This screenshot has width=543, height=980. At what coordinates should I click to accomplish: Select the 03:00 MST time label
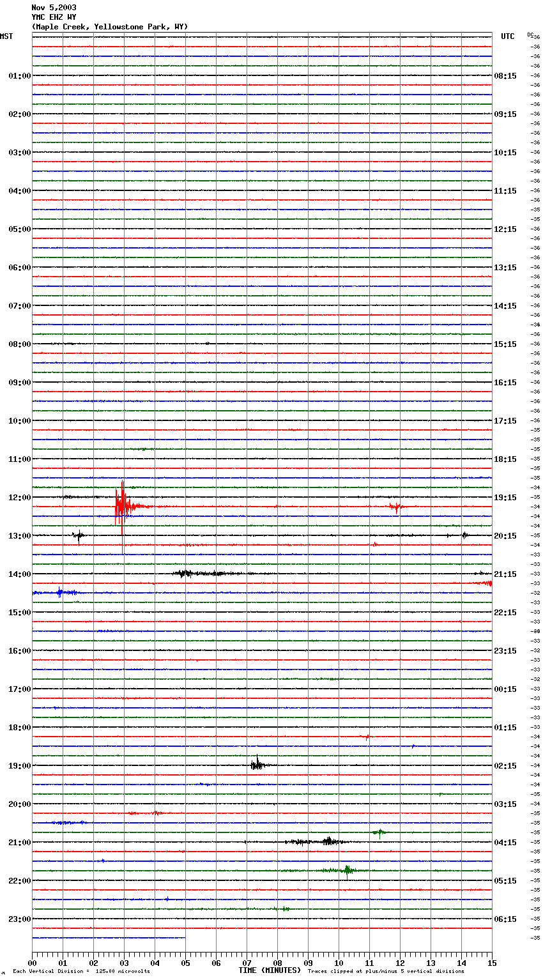coord(20,153)
